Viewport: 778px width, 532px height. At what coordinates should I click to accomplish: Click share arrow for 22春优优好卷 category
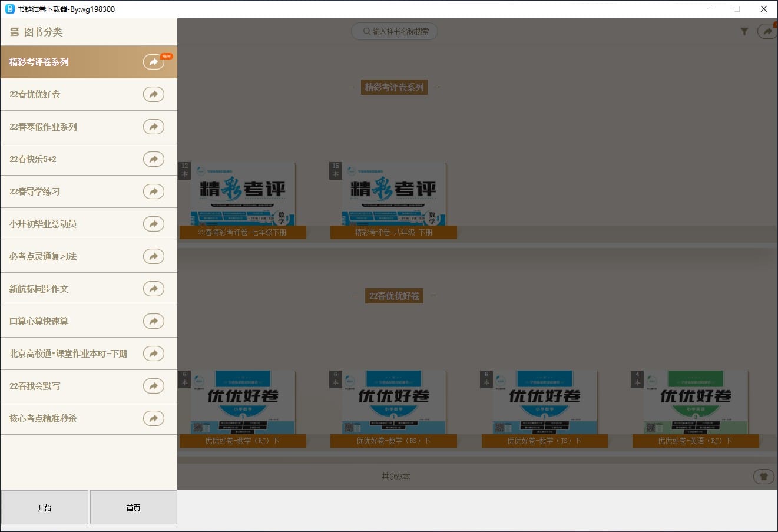coord(154,94)
